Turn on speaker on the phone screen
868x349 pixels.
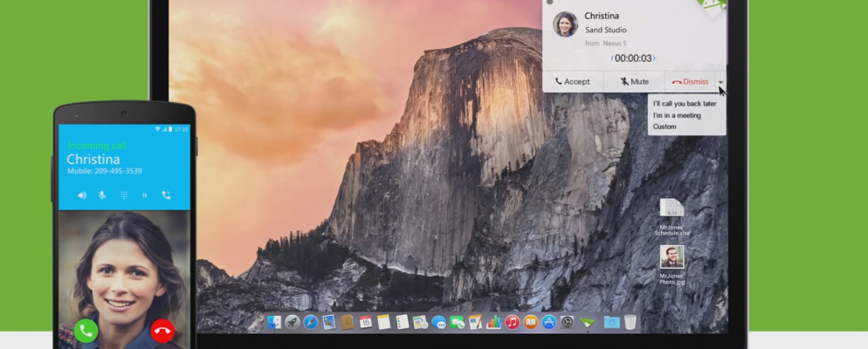click(82, 195)
